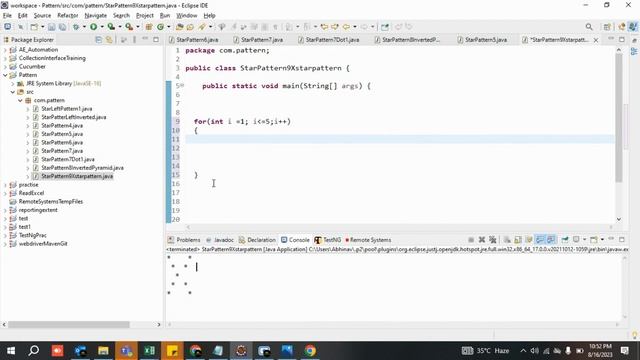Click Collapse All icon in Package Explorer

pos(99,40)
